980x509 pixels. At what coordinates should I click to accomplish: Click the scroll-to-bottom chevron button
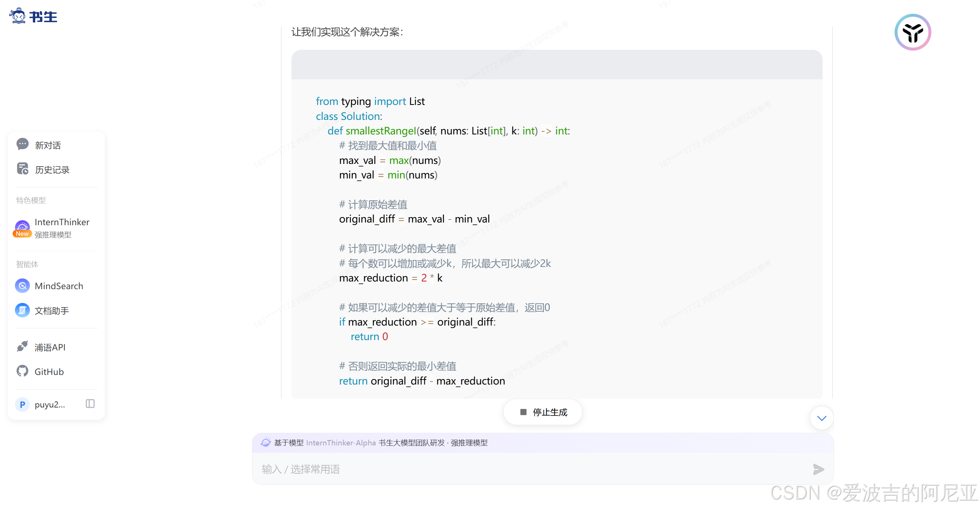pyautogui.click(x=821, y=418)
